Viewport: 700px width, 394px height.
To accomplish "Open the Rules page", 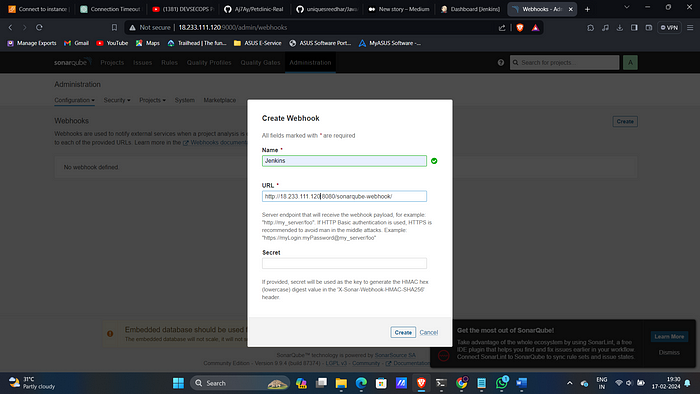I will coord(169,62).
